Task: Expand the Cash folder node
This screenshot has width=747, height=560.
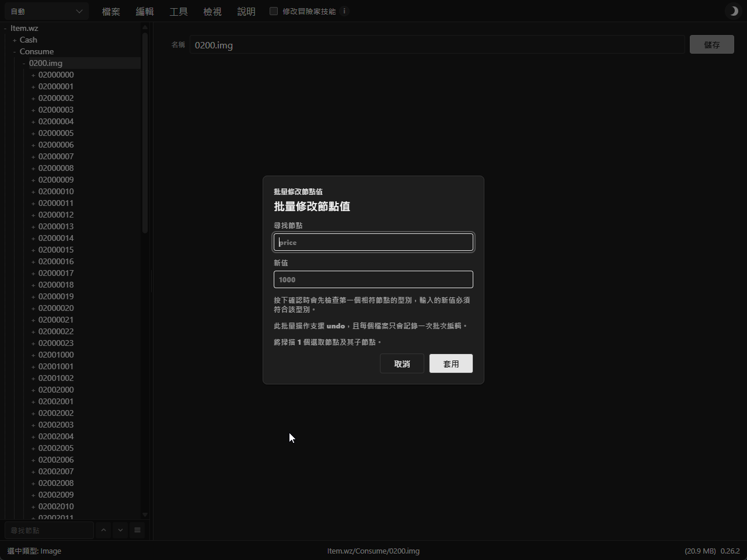Action: click(15, 40)
